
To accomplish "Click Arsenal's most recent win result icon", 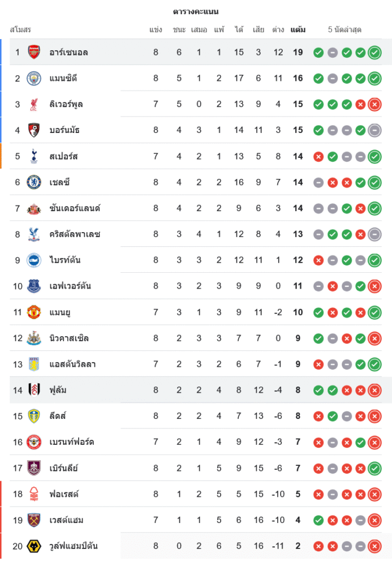I will tap(374, 53).
